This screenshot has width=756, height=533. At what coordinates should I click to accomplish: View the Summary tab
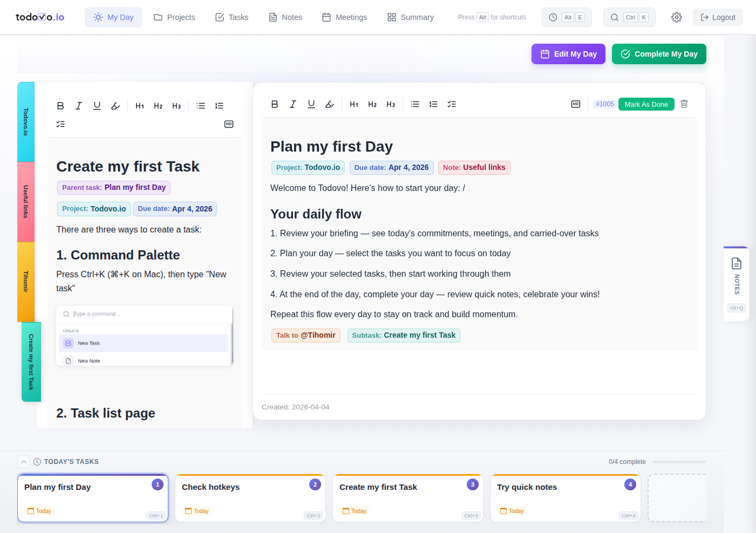410,17
